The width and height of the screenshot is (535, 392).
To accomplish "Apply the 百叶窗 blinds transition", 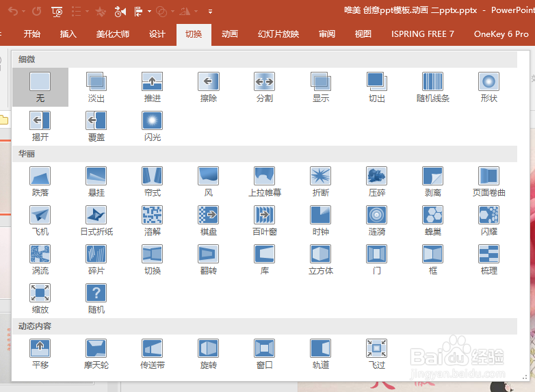I will (x=265, y=221).
